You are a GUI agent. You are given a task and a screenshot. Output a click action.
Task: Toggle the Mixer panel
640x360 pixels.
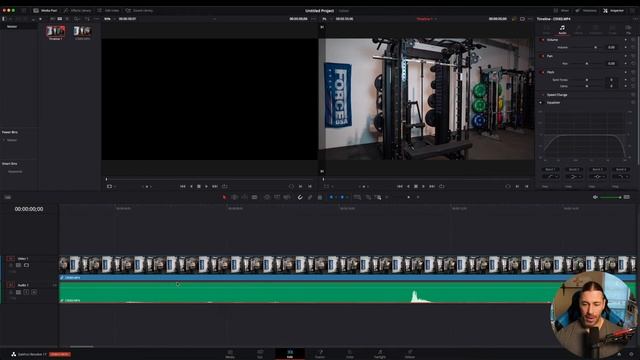(x=561, y=11)
